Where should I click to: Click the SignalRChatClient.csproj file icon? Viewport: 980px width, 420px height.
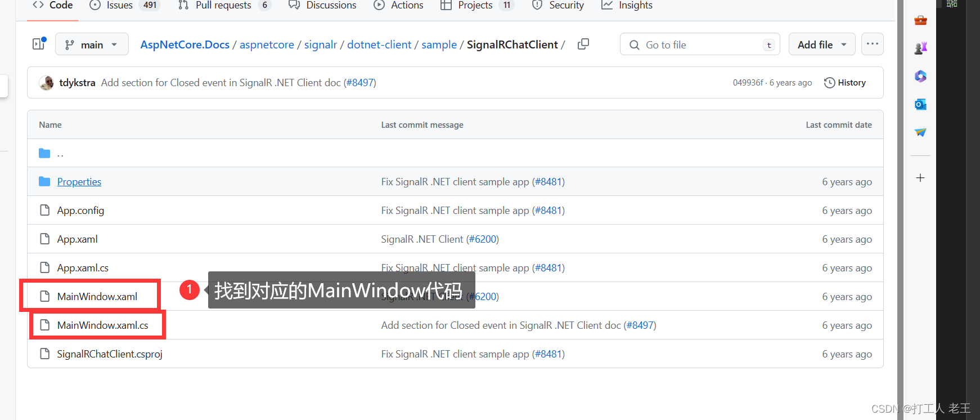tap(45, 354)
